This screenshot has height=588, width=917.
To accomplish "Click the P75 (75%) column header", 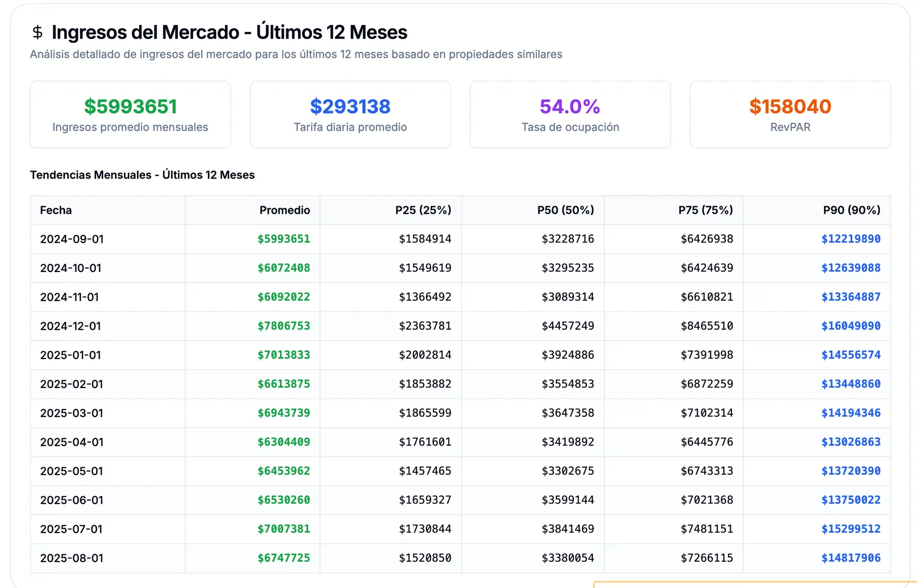I will coord(705,210).
